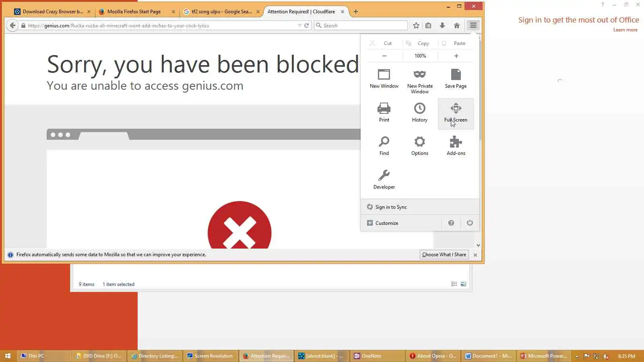Zoom out with the minus button
This screenshot has height=362, width=644.
point(384,56)
